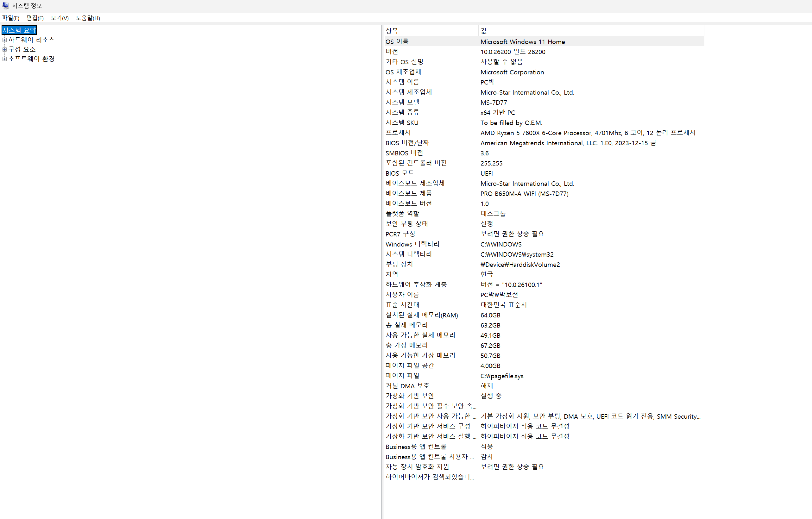Select the 지역 row label
The image size is (812, 519).
392,274
